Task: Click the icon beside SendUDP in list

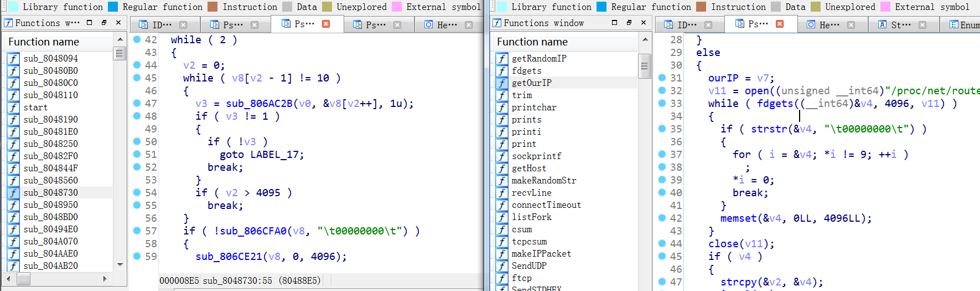Action: [x=502, y=266]
